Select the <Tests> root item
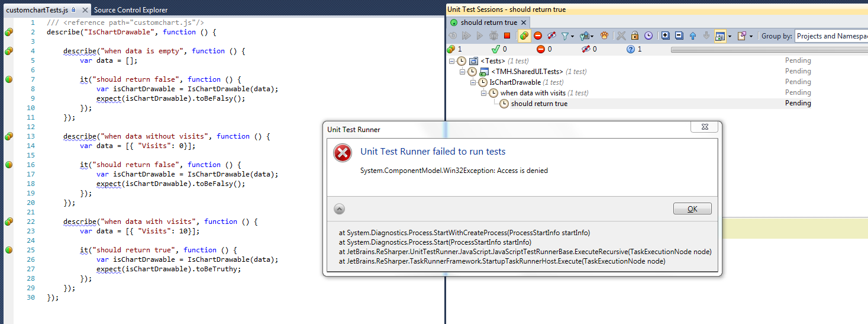This screenshot has height=324, width=868. (492, 61)
